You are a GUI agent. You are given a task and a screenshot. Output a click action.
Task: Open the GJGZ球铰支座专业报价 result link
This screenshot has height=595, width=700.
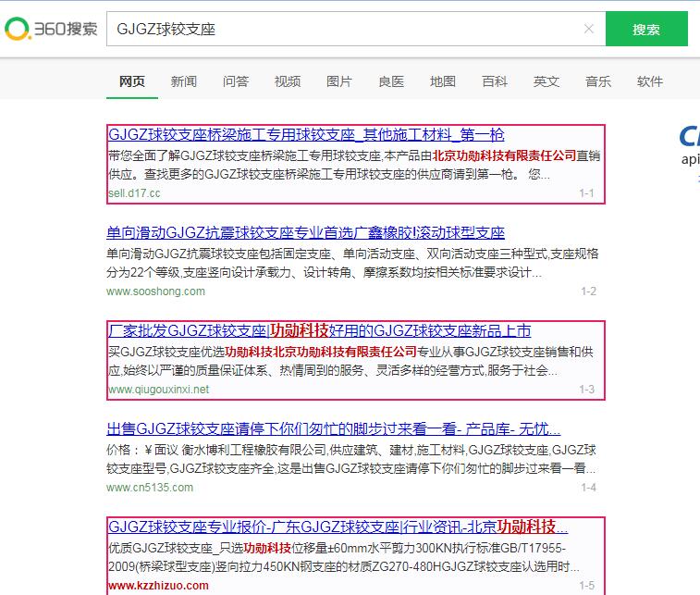point(338,527)
